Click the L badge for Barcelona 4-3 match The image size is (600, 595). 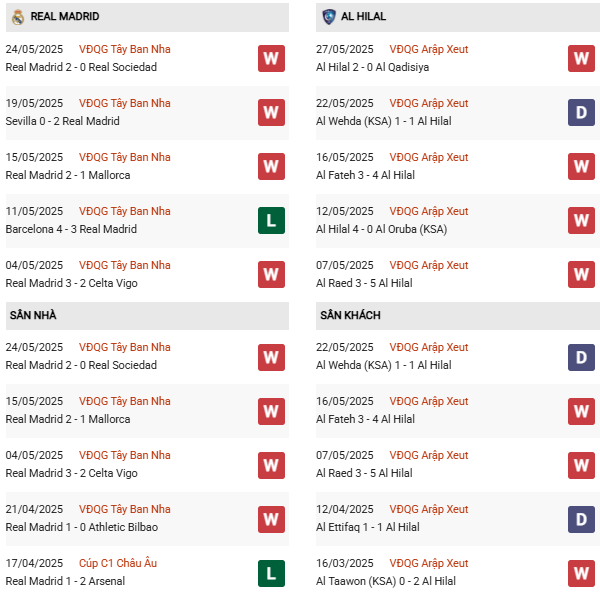[x=271, y=221]
